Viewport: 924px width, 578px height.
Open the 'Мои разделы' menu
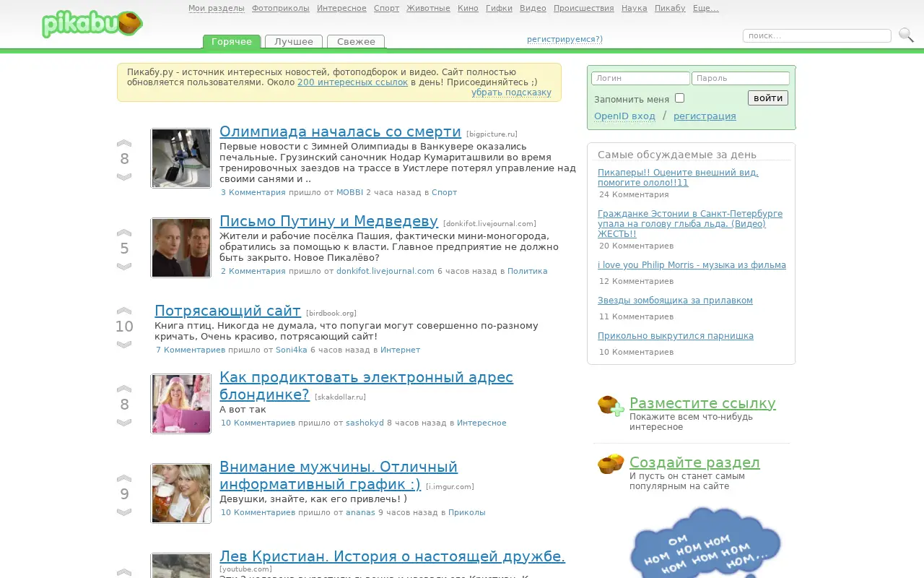coord(217,9)
